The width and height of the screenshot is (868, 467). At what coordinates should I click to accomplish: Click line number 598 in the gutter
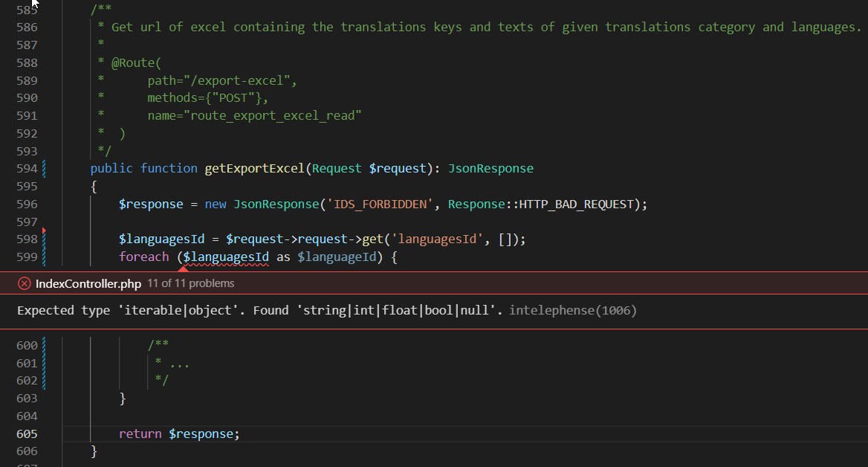point(27,239)
